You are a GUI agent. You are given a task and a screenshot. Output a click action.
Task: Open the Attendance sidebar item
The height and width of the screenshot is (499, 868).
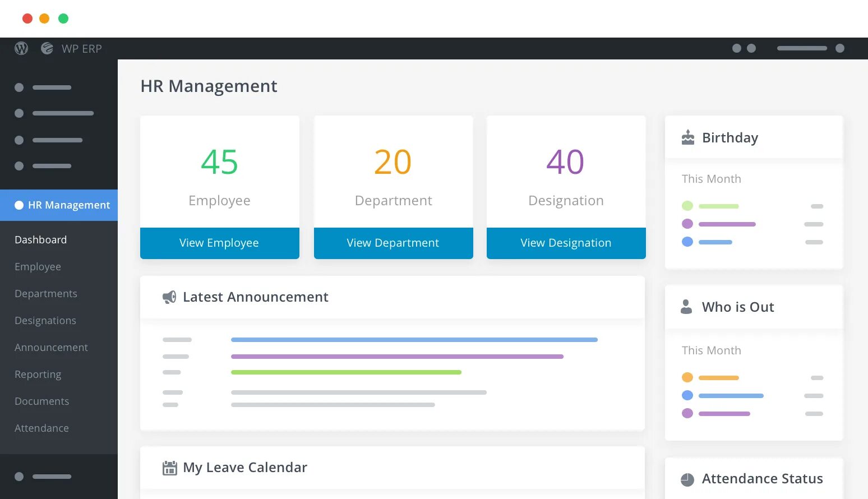pyautogui.click(x=42, y=428)
